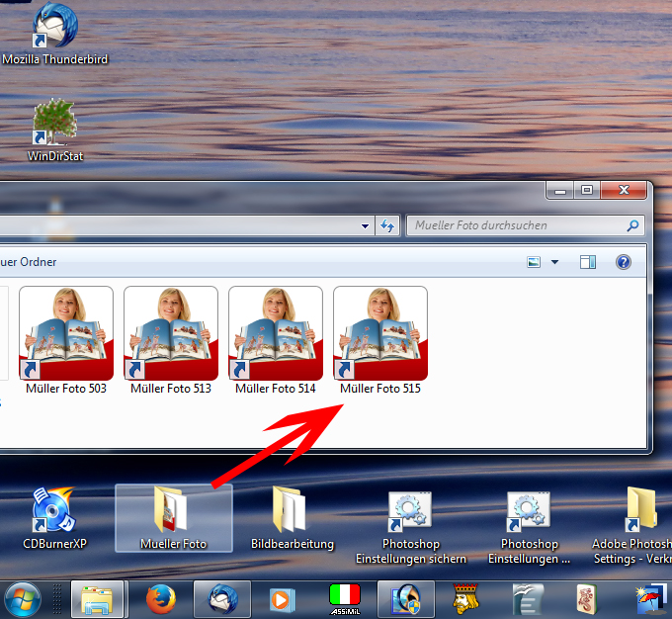Open Explorer help via question mark icon

coord(624,262)
